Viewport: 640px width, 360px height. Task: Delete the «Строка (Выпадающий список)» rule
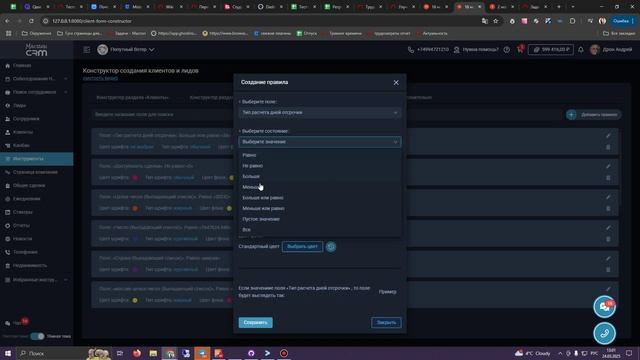(x=608, y=269)
